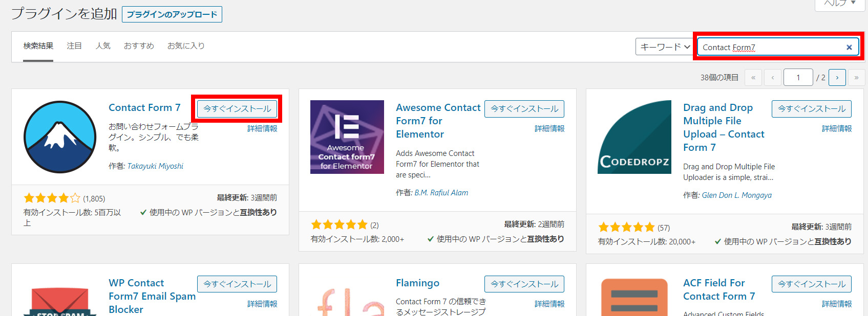868x316 pixels.
Task: Clear the search field with the X icon
Action: pos(849,48)
